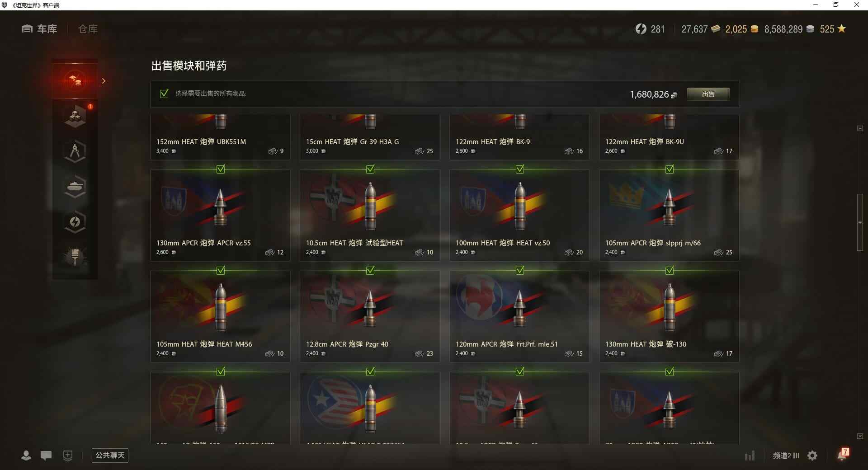Viewport: 868px width, 470px height.
Task: Toggle the select-all items checkbox
Action: pyautogui.click(x=164, y=94)
